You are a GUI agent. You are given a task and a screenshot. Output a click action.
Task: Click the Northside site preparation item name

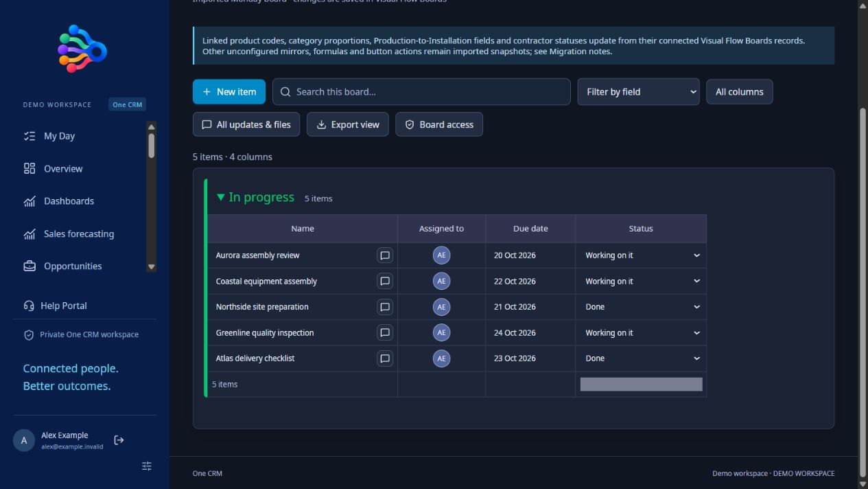262,307
